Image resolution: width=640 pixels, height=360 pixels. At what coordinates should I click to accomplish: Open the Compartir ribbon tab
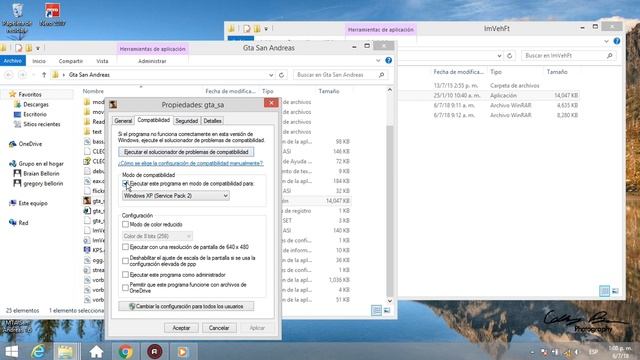point(71,61)
